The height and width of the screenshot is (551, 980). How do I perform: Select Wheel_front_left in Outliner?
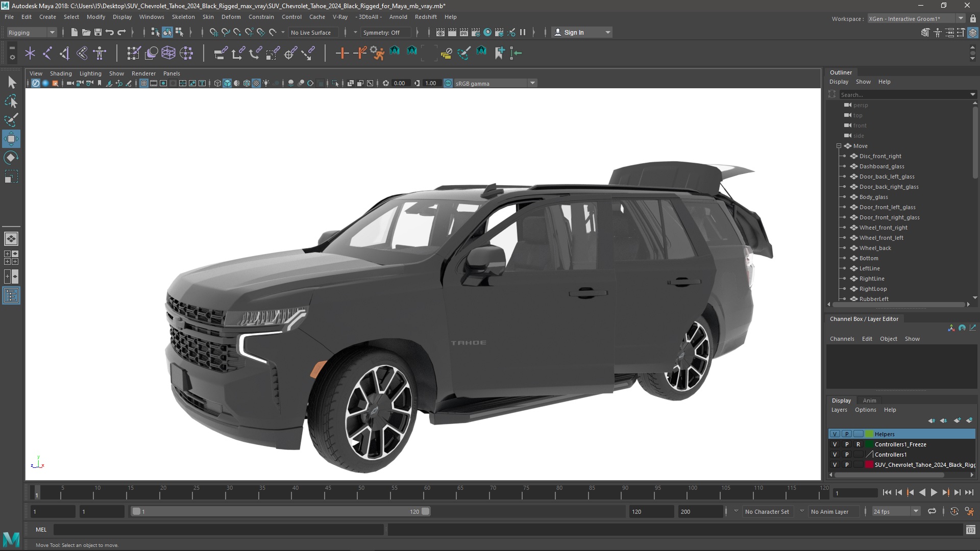881,238
